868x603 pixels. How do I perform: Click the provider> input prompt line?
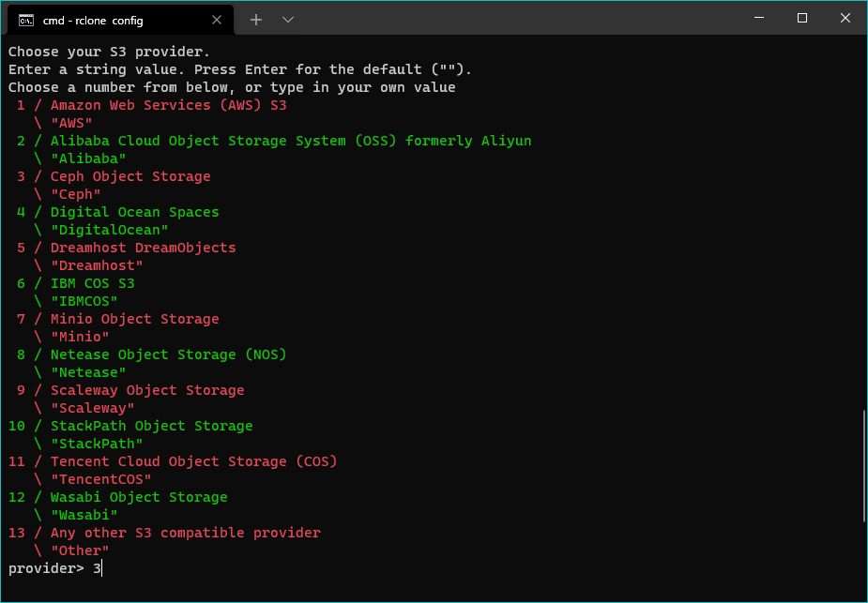[54, 568]
